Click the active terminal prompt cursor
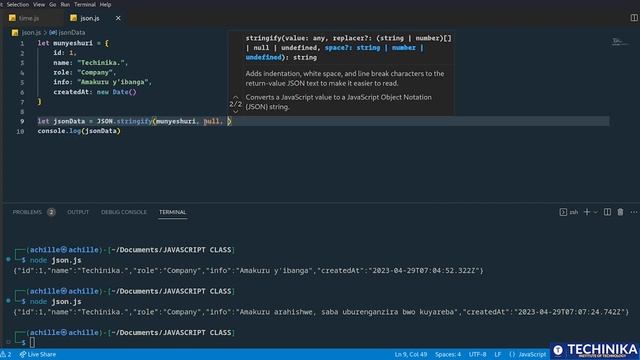 (32, 342)
